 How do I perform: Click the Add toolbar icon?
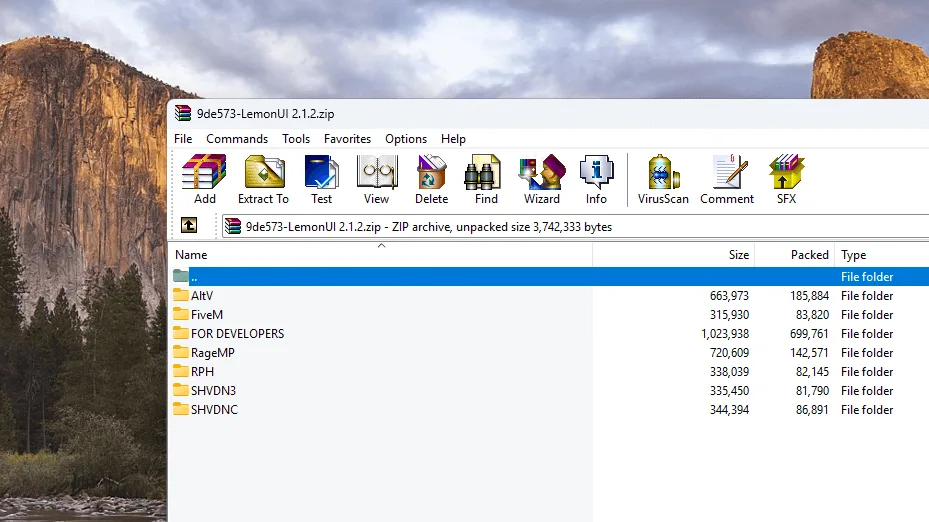pyautogui.click(x=204, y=179)
